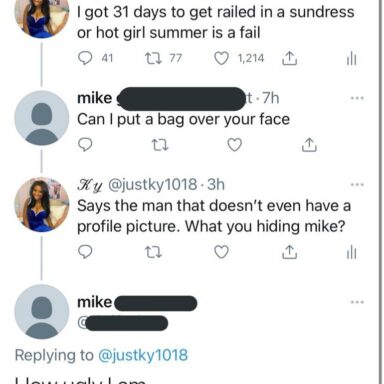384x384 pixels.
Task: Open more options on Ky's 3h reply
Action: (x=357, y=184)
